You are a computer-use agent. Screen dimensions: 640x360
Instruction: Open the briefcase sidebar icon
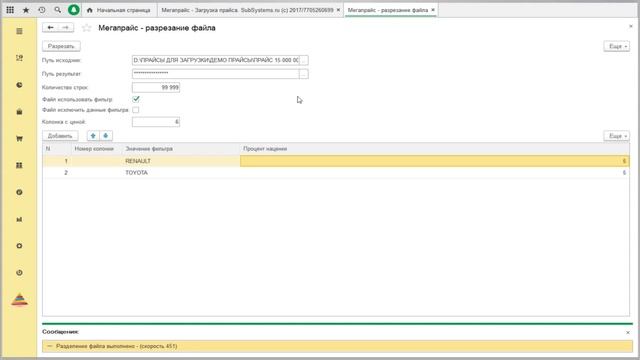(x=19, y=111)
